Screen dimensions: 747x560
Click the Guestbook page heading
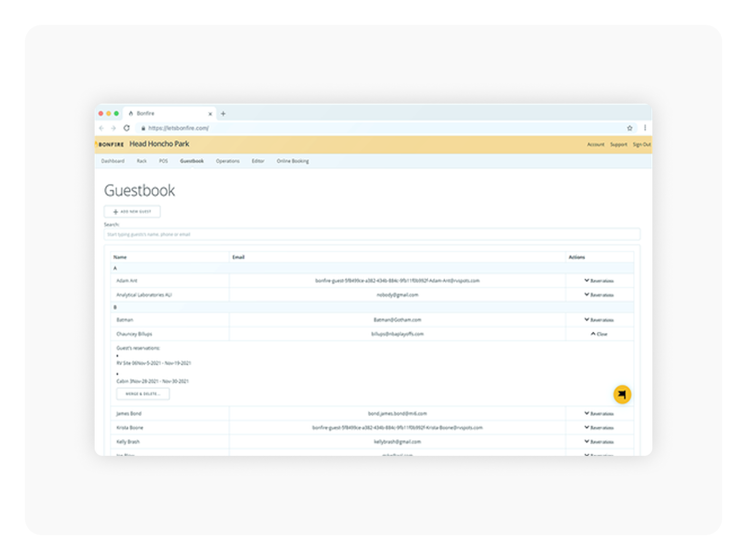139,190
